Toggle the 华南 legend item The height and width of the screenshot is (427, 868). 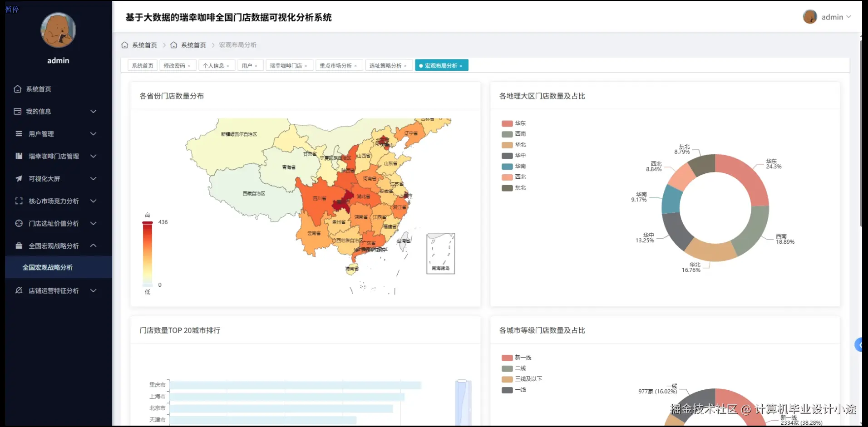click(x=513, y=166)
